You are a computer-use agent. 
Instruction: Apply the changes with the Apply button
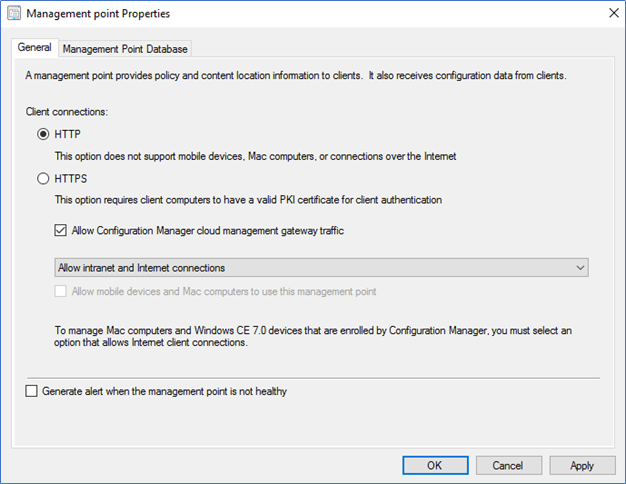coord(582,466)
